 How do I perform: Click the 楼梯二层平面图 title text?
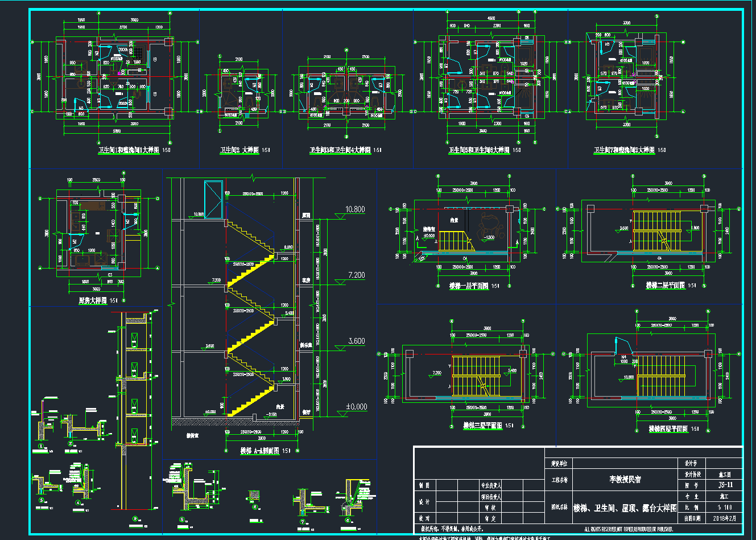click(x=666, y=286)
